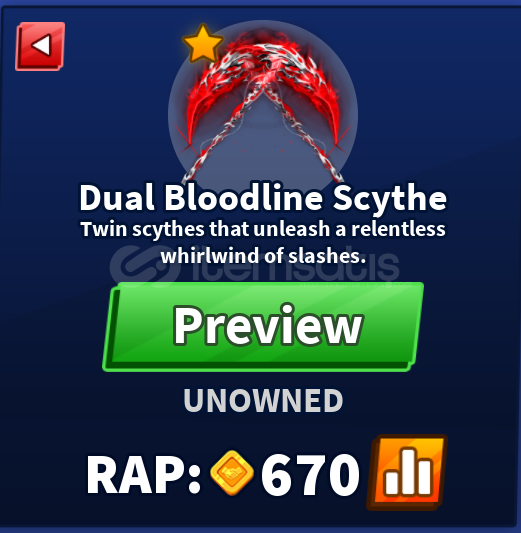Click the crossed top of both scythes
This screenshot has height=533, width=521.
263,58
